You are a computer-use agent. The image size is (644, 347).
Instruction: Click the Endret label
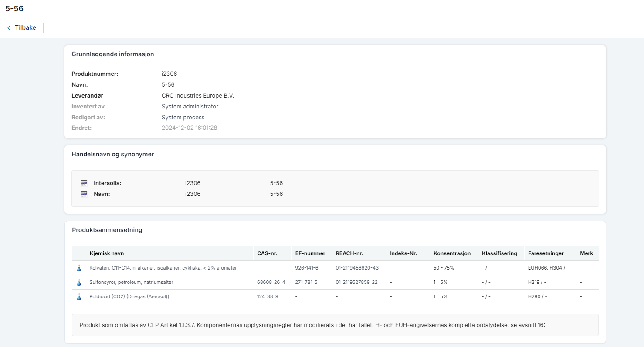pos(81,128)
